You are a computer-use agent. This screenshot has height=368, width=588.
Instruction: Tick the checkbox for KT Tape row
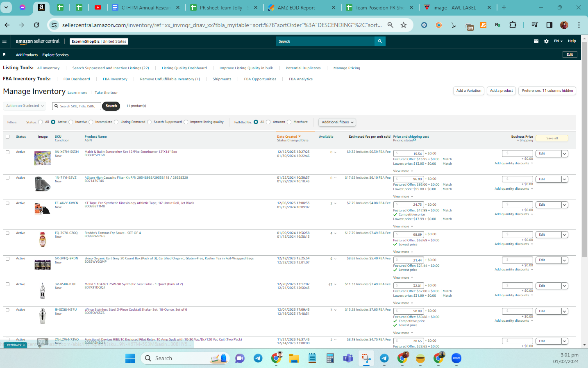[7, 203]
